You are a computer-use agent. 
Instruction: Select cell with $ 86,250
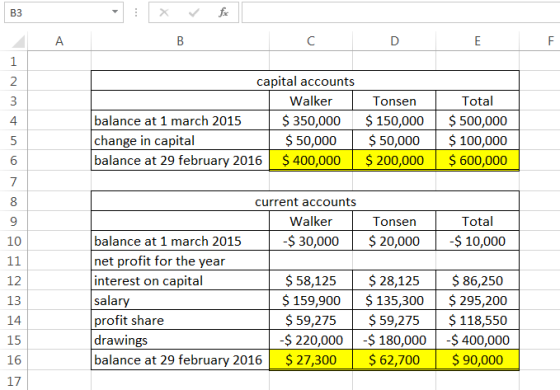tap(478, 281)
